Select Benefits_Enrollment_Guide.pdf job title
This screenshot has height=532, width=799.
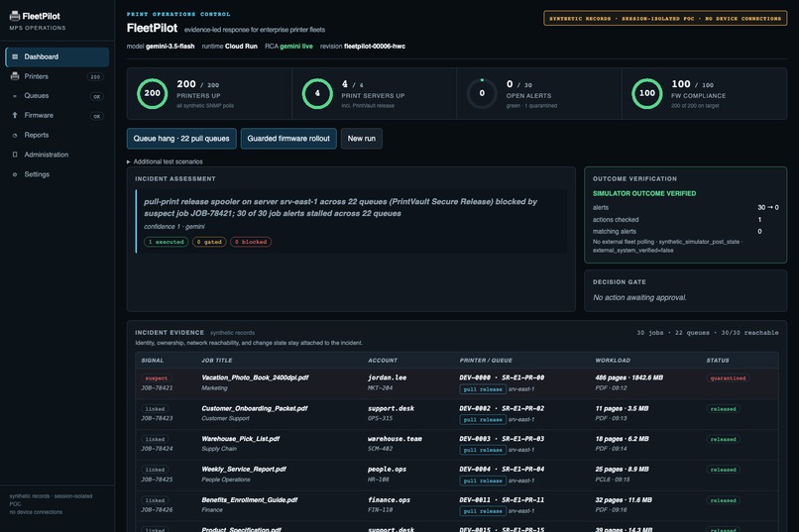(x=249, y=500)
